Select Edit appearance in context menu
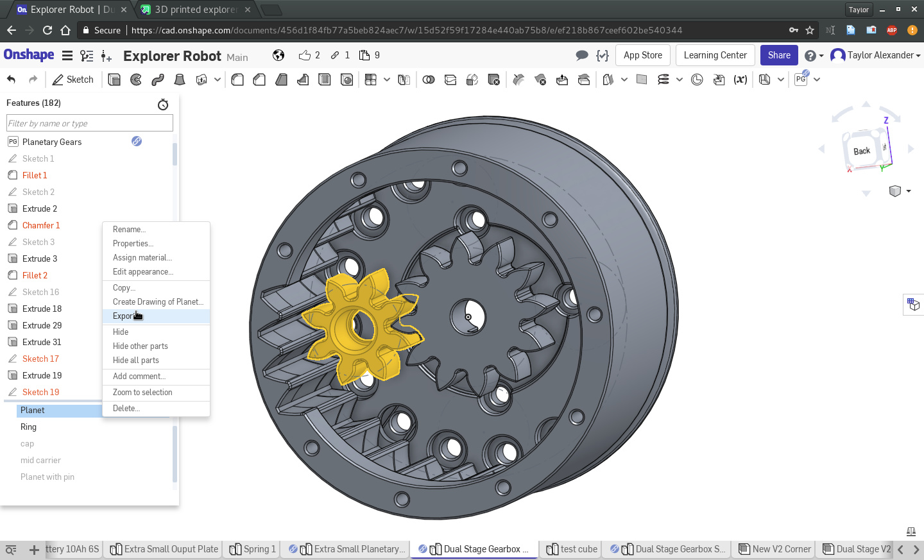Image resolution: width=924 pixels, height=560 pixels. pyautogui.click(x=143, y=272)
